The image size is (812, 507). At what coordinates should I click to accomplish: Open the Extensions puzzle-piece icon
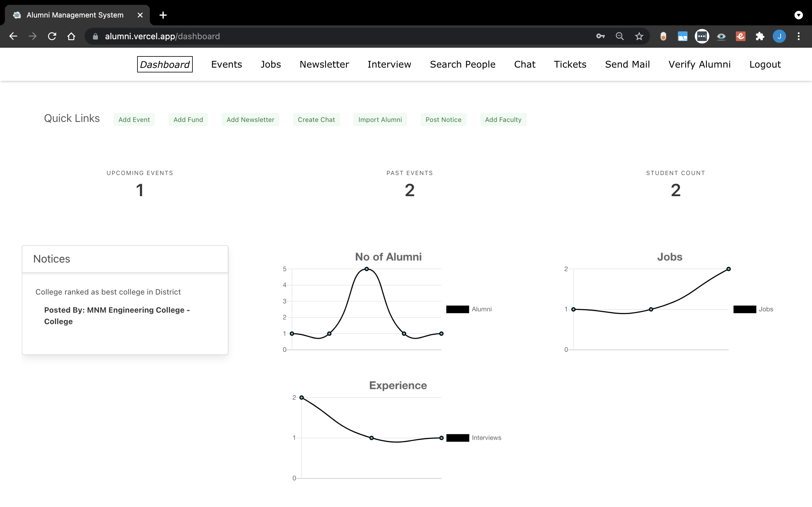[760, 36]
